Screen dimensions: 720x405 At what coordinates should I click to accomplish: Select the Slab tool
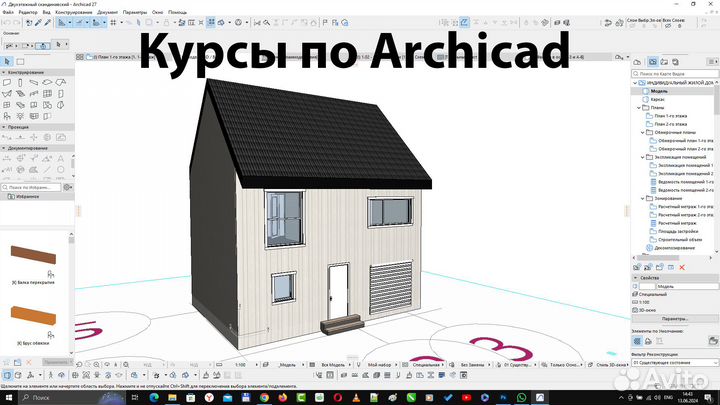coord(47,83)
